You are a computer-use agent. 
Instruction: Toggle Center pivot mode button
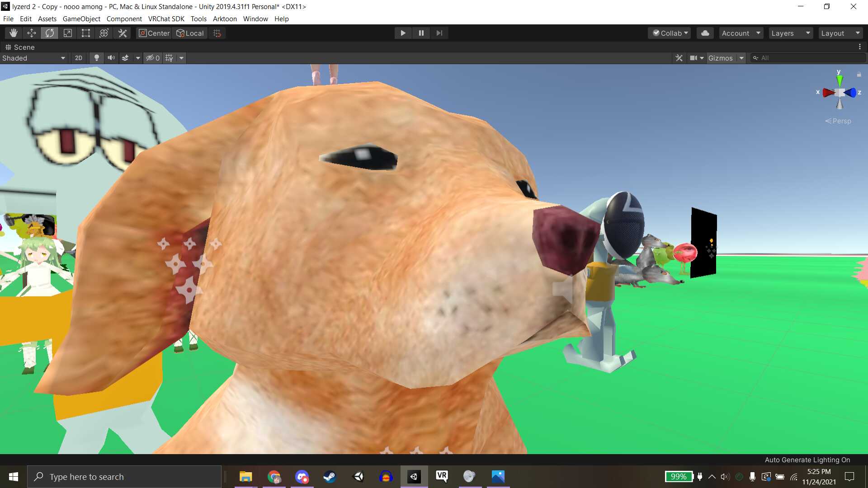click(x=154, y=33)
